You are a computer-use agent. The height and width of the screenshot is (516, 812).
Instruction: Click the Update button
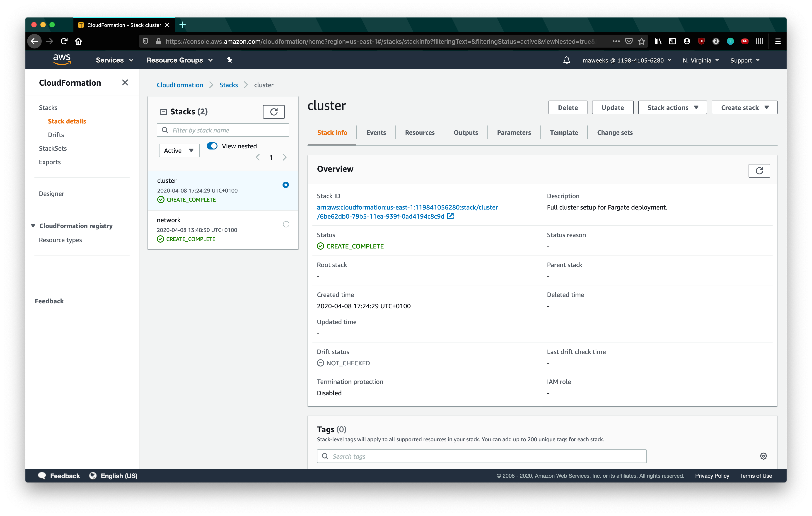(612, 108)
